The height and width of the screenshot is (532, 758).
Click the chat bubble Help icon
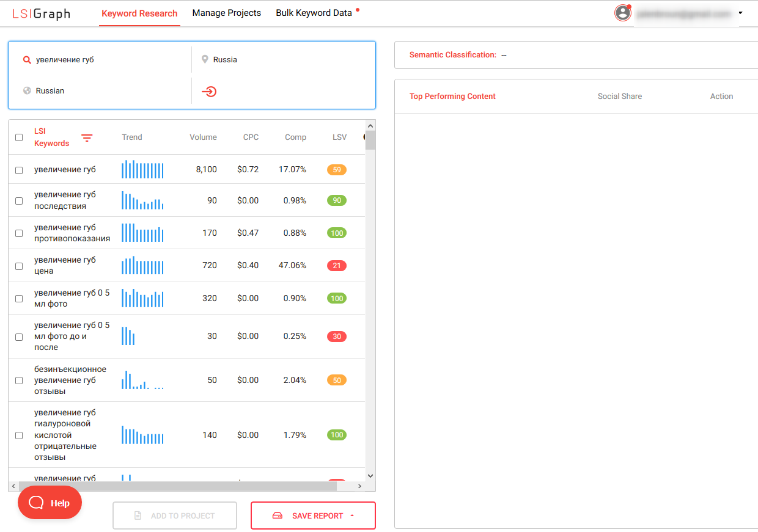tap(37, 503)
